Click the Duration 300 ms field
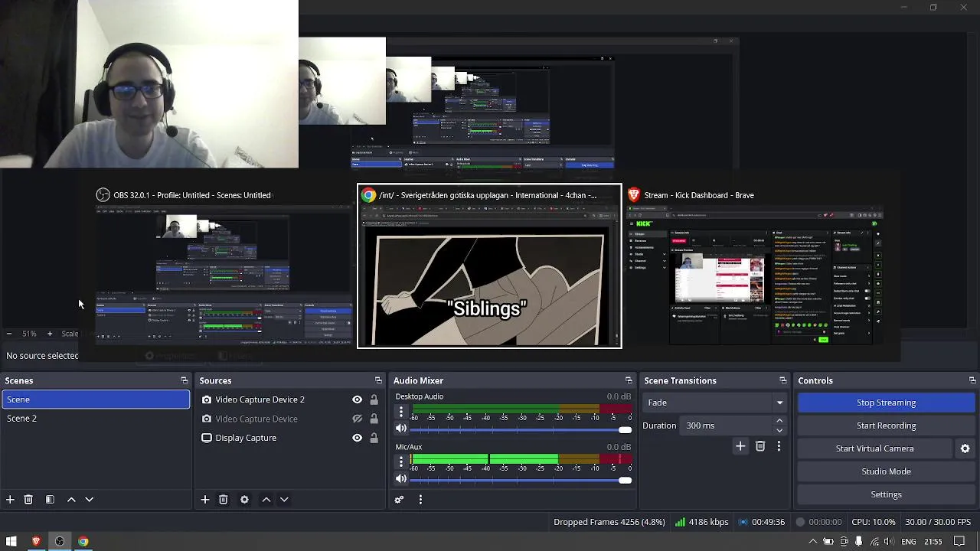 click(x=727, y=425)
